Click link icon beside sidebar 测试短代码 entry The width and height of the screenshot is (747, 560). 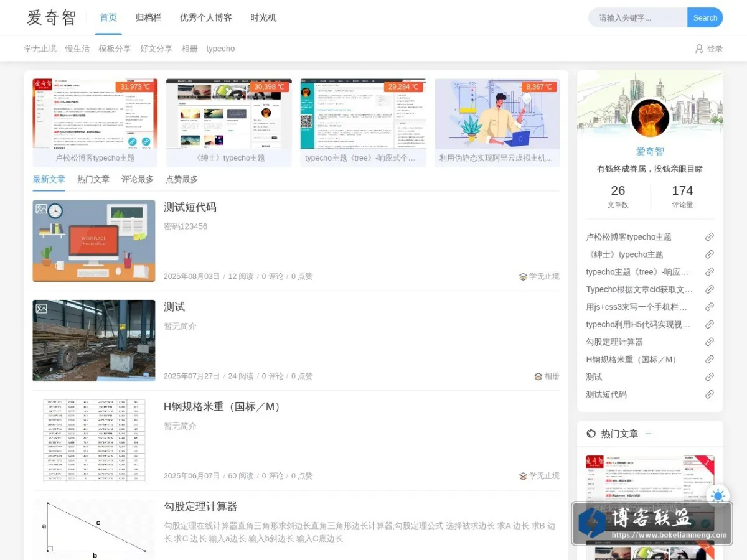[709, 394]
